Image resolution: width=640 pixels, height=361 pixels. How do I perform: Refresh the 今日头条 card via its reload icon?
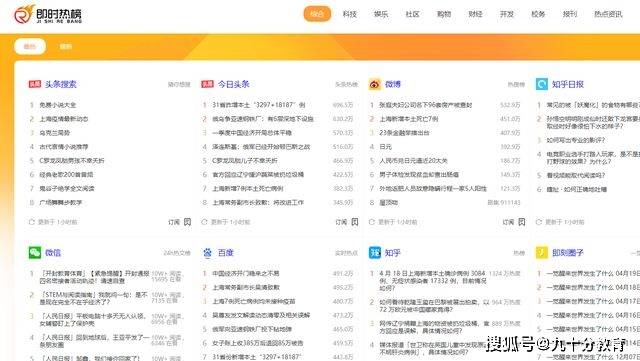click(204, 222)
